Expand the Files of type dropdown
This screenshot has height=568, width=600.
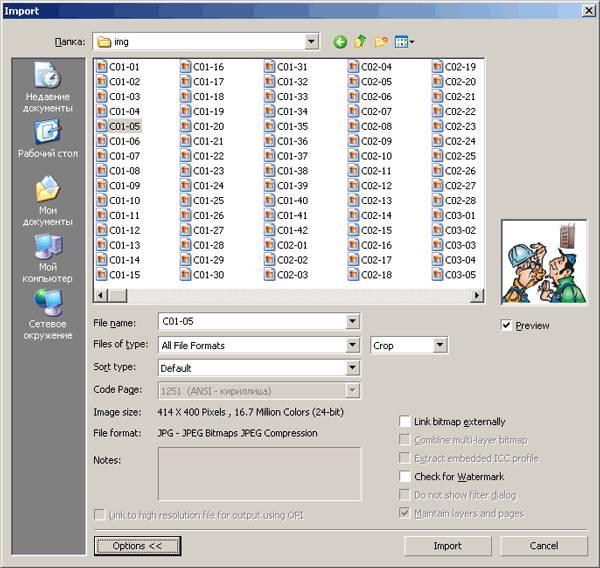tap(352, 345)
